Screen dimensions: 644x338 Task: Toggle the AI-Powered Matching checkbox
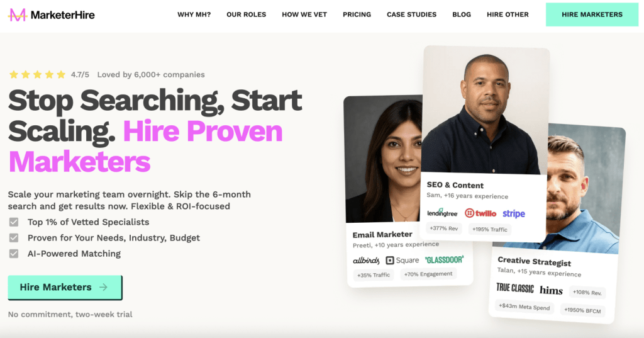coord(14,253)
